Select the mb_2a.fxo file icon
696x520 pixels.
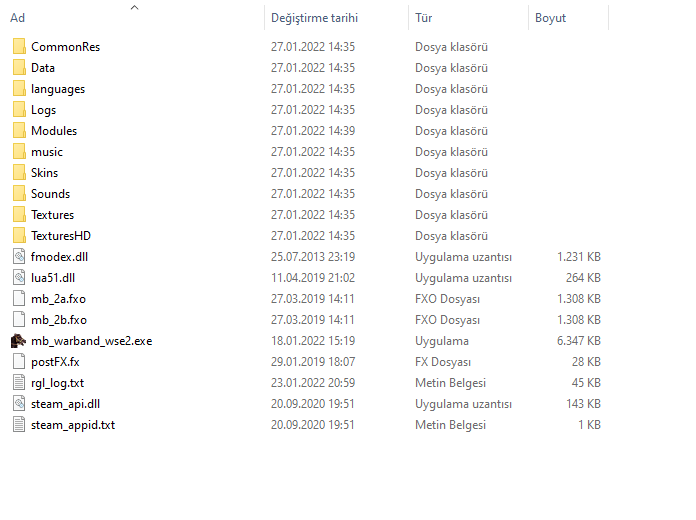click(x=19, y=299)
